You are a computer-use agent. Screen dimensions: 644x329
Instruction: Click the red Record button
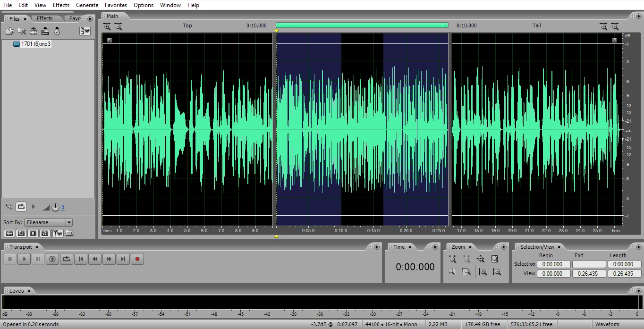137,259
